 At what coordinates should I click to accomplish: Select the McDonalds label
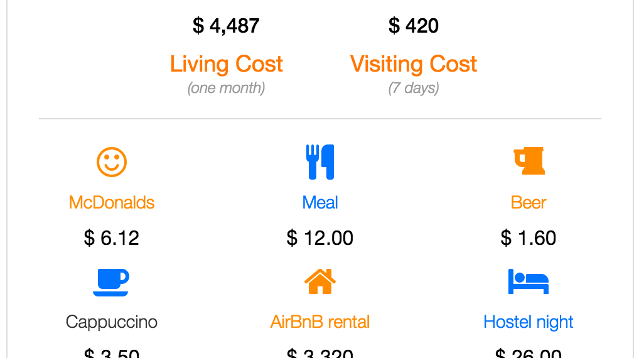[x=112, y=202]
